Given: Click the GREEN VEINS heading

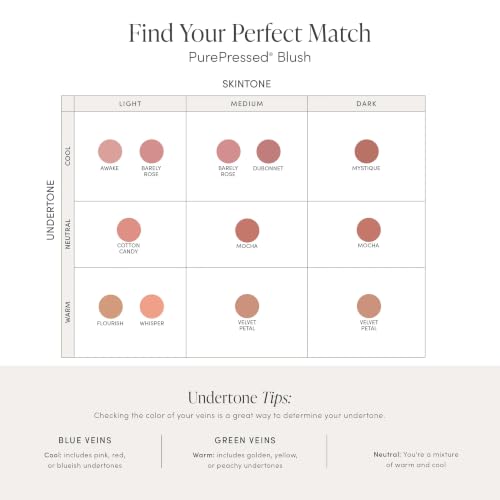Looking at the screenshot, I should click(245, 440).
